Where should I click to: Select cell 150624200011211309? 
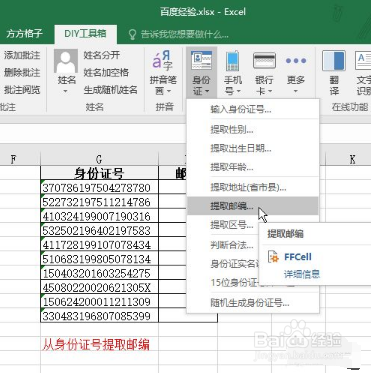coord(99,302)
